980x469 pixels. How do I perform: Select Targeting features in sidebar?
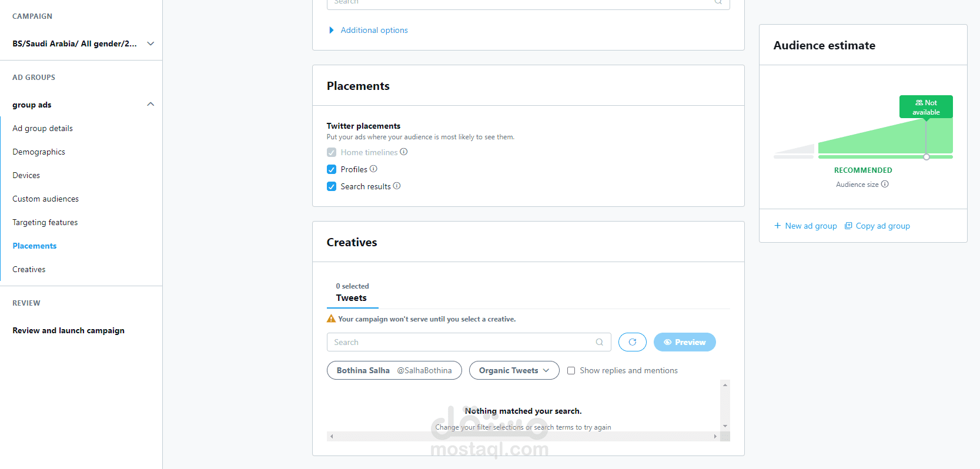(45, 222)
